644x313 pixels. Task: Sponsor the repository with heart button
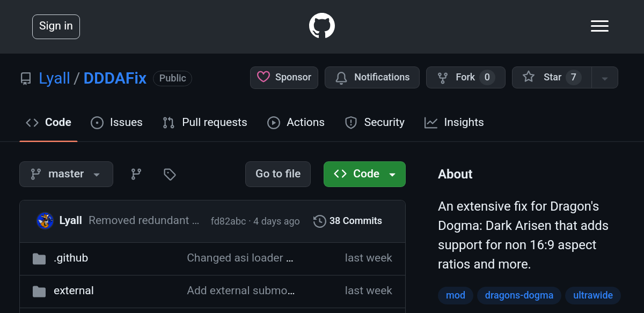284,77
